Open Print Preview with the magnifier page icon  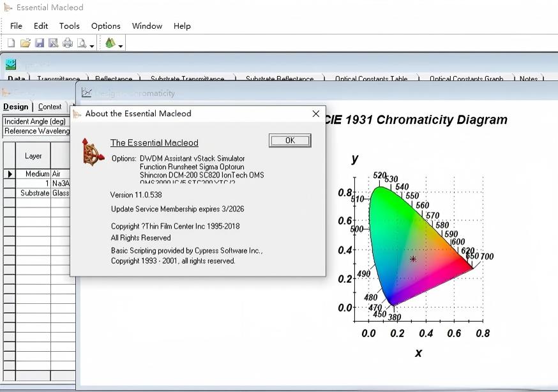click(82, 42)
